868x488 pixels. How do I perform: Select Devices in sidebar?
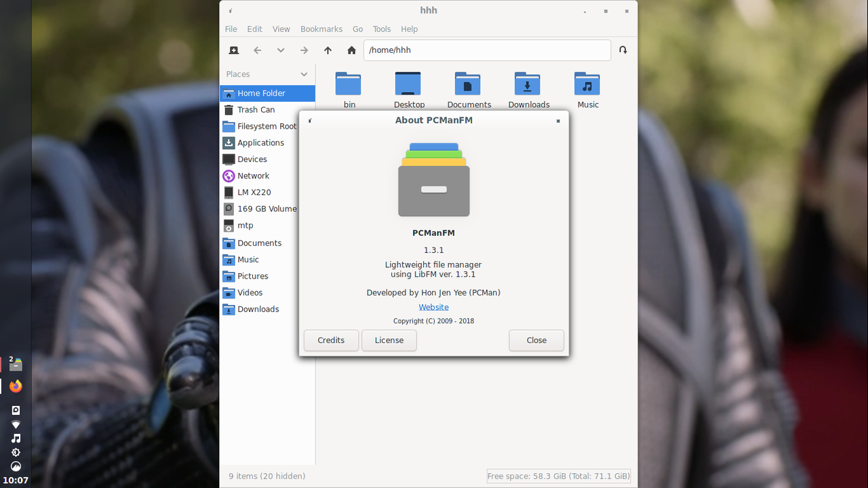(x=267, y=159)
